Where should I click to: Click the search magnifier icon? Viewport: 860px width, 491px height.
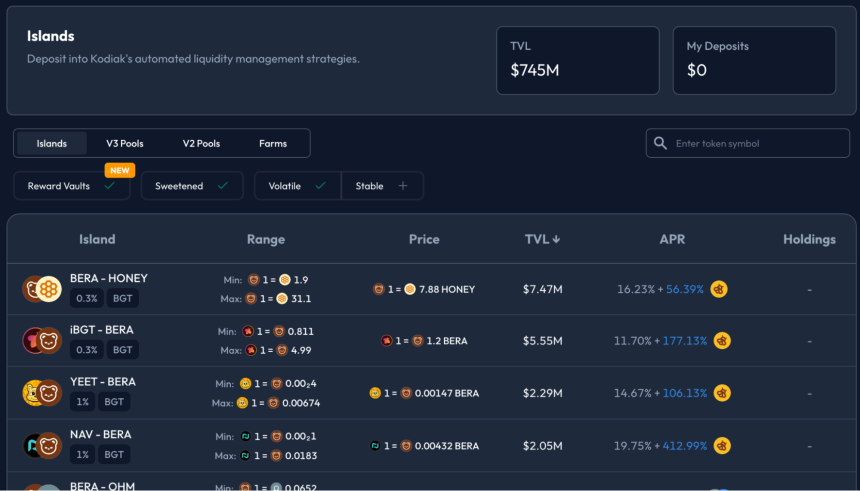tap(660, 143)
